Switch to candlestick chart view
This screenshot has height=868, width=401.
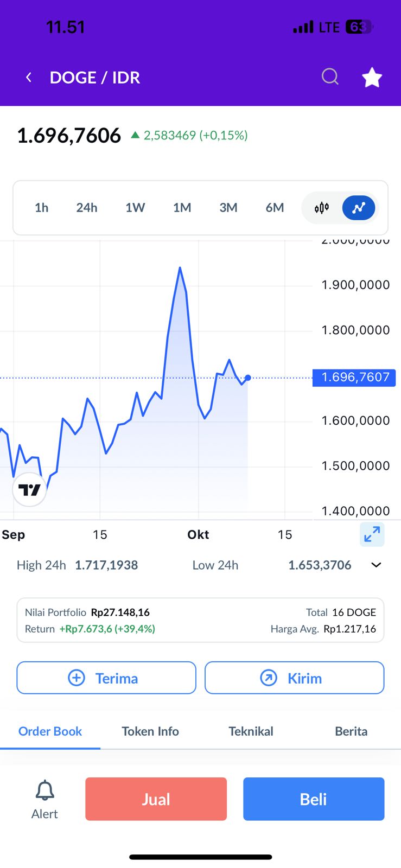click(x=322, y=208)
